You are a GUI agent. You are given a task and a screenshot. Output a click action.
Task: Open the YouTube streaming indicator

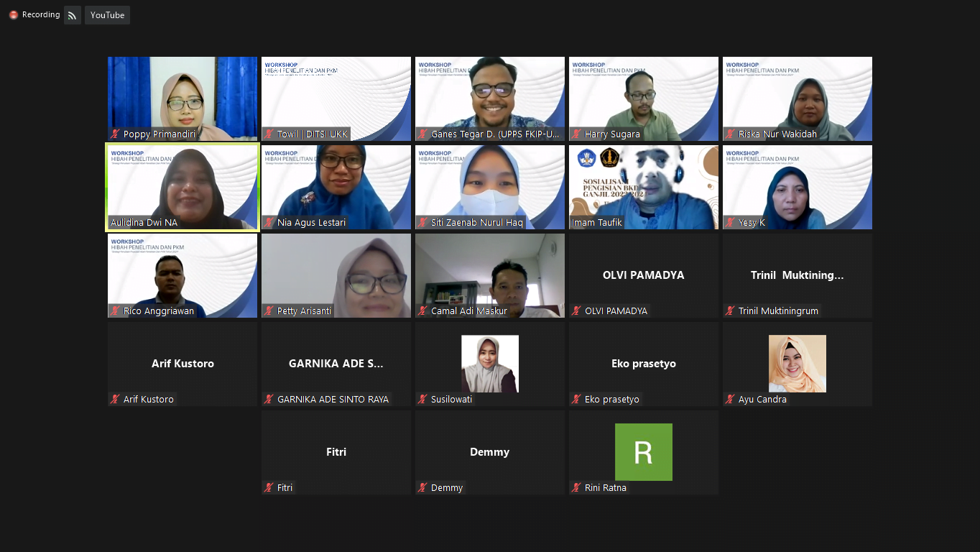(107, 14)
